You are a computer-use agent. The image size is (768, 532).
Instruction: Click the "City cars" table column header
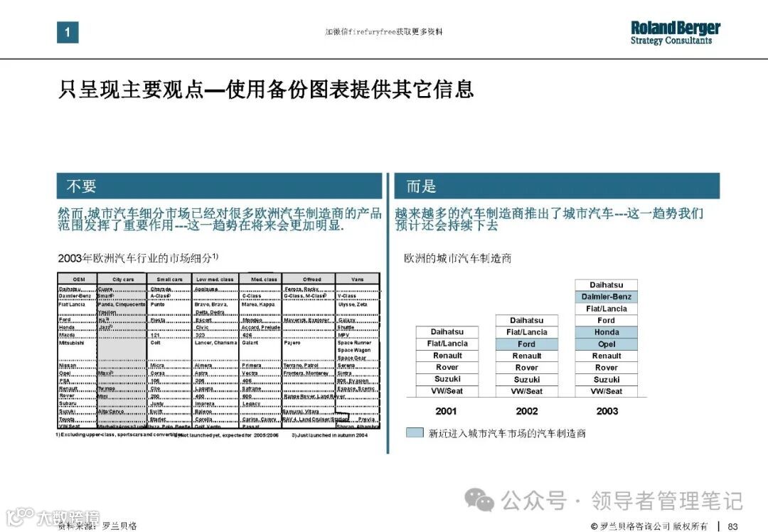click(123, 280)
